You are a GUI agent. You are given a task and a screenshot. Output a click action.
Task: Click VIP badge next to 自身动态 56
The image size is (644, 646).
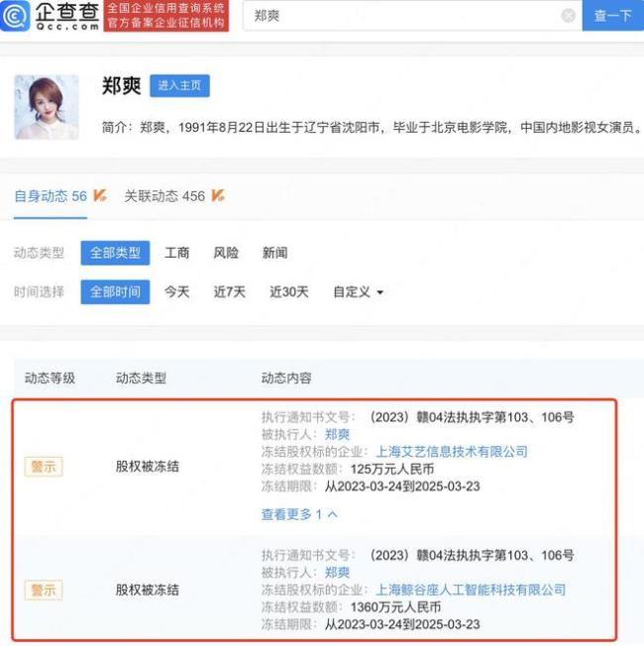[x=100, y=195]
